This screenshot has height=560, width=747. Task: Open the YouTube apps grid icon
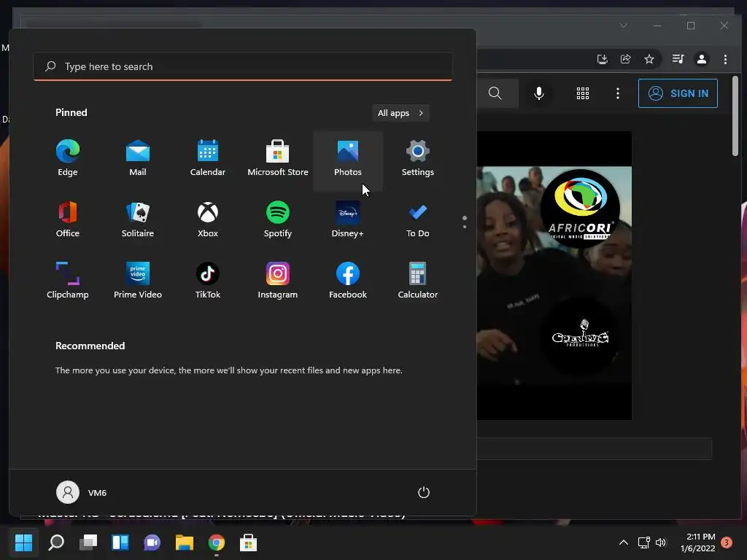coord(583,93)
